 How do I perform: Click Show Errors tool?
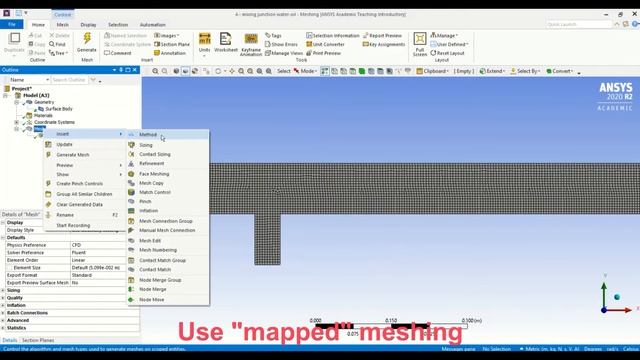pos(281,44)
